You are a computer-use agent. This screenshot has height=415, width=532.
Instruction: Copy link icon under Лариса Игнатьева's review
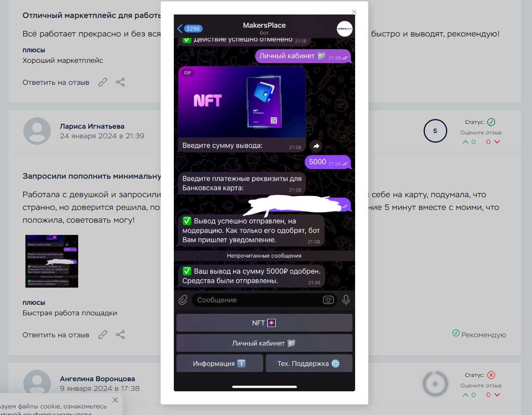click(103, 335)
